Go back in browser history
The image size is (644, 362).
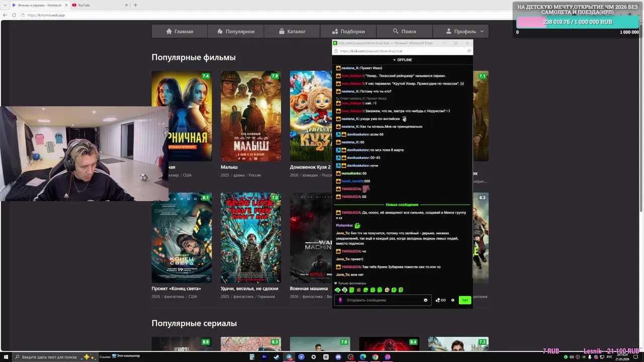(x=5, y=15)
